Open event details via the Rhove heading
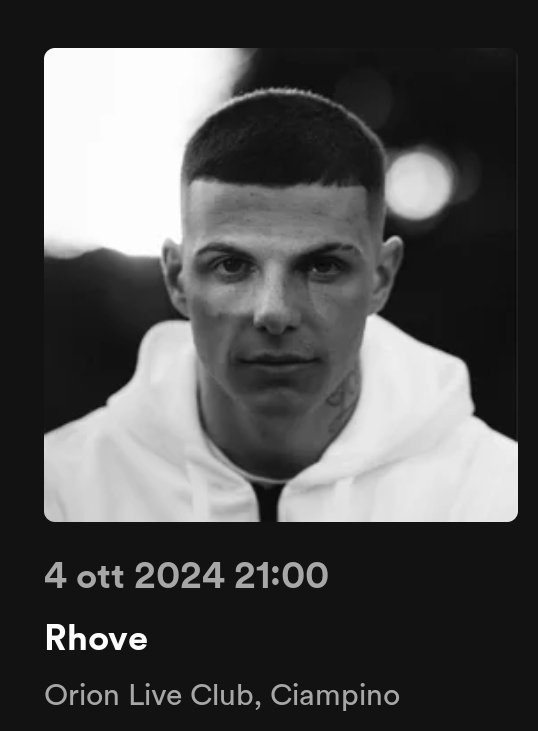 pos(96,638)
